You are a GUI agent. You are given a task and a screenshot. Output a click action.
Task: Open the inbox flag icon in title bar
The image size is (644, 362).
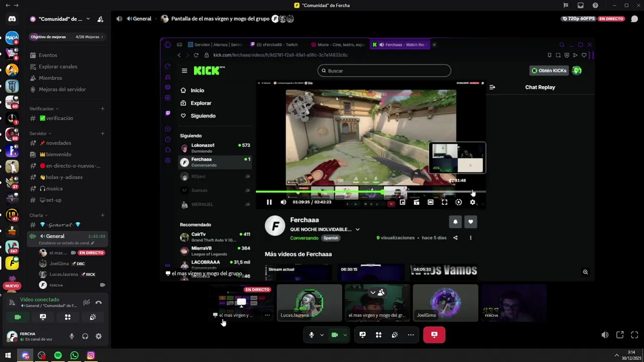[566, 6]
